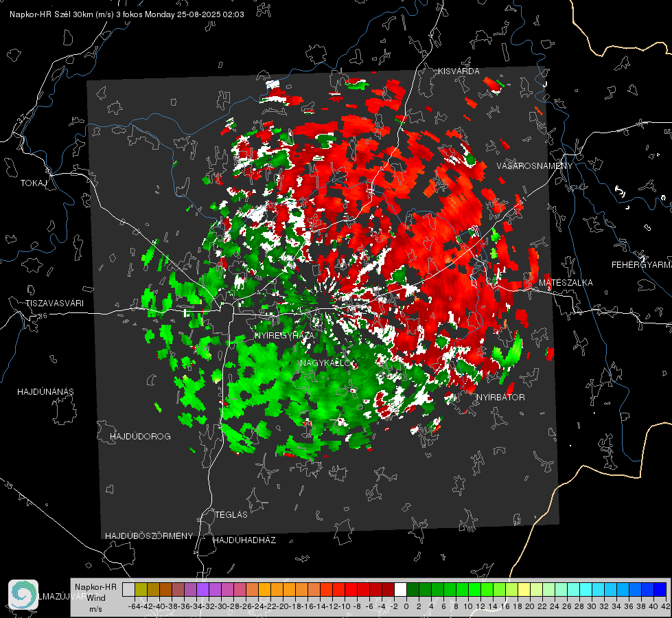
Task: Click the cyan swatch between 28 and 30
Action: pyautogui.click(x=586, y=590)
